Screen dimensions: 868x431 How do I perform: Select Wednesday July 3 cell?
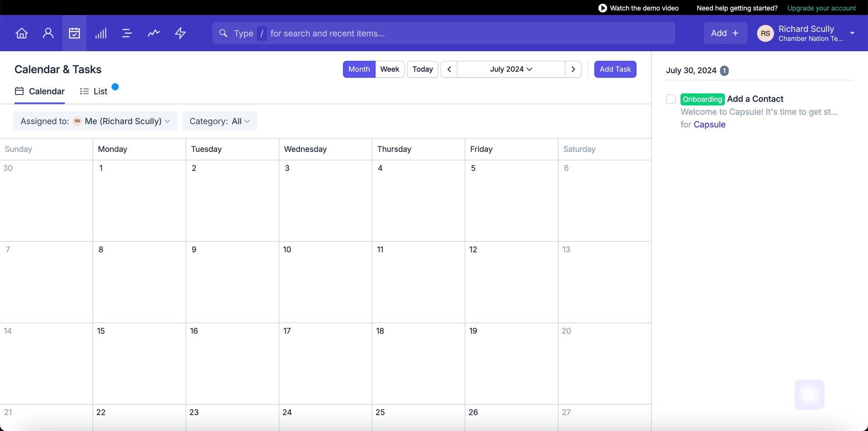coord(325,200)
